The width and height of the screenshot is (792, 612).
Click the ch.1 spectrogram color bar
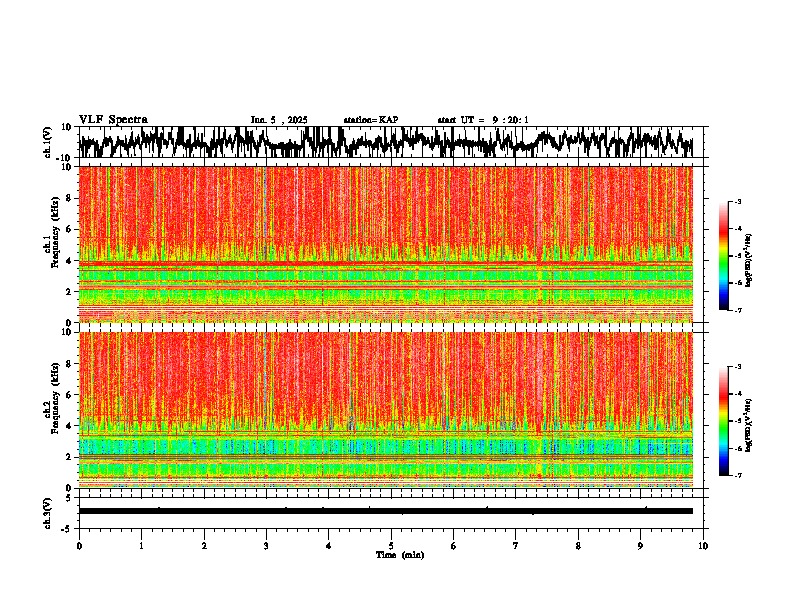724,256
